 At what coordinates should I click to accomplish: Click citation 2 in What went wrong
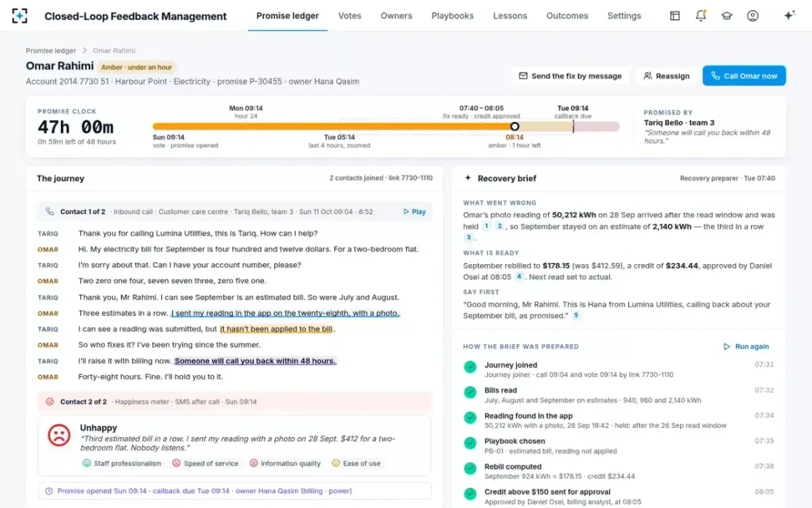pos(499,226)
